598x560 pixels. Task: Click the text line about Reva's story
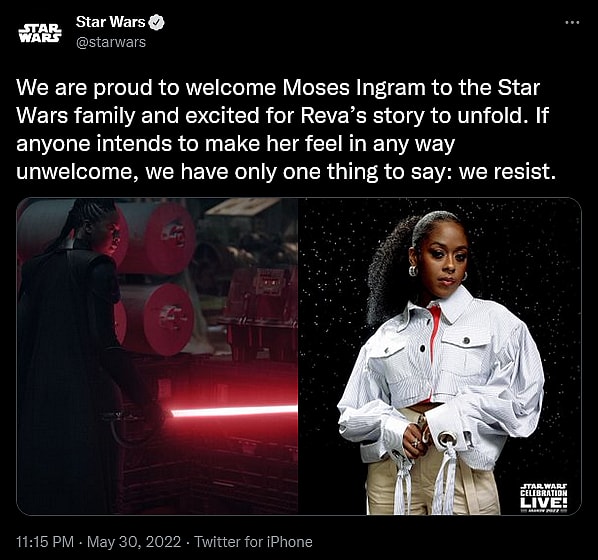[x=282, y=115]
